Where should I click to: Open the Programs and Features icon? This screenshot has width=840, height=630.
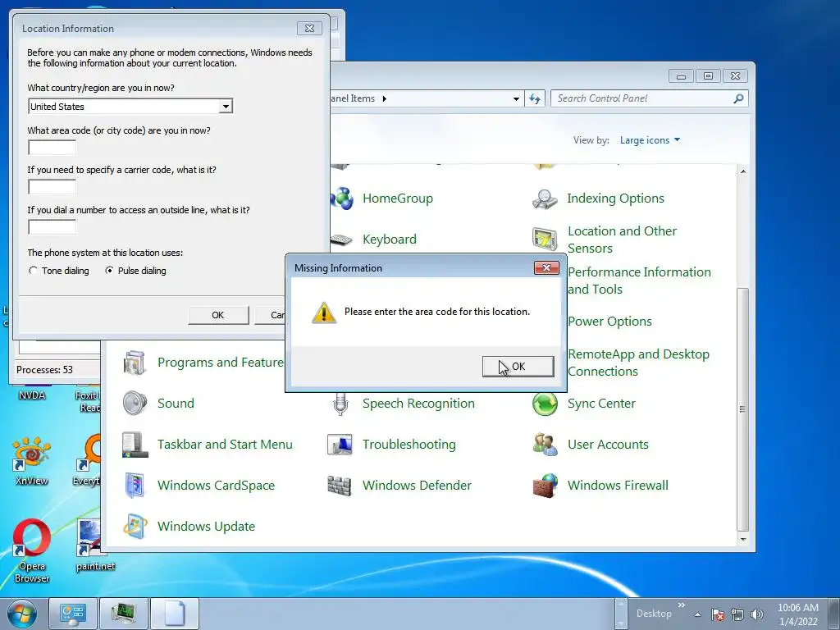[135, 363]
